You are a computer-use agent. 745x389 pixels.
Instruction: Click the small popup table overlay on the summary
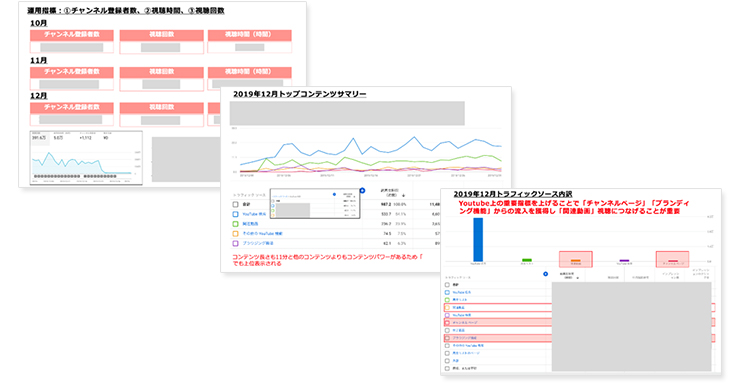pos(315,204)
